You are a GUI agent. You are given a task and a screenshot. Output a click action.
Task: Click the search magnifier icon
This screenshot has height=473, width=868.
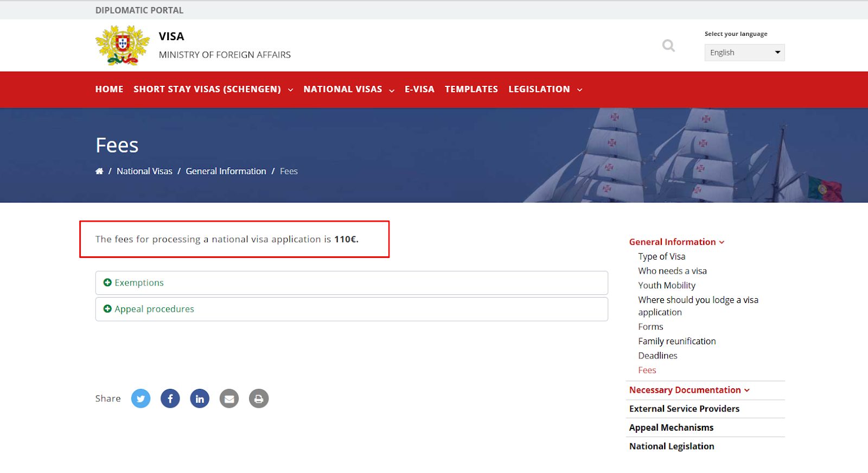pos(668,46)
